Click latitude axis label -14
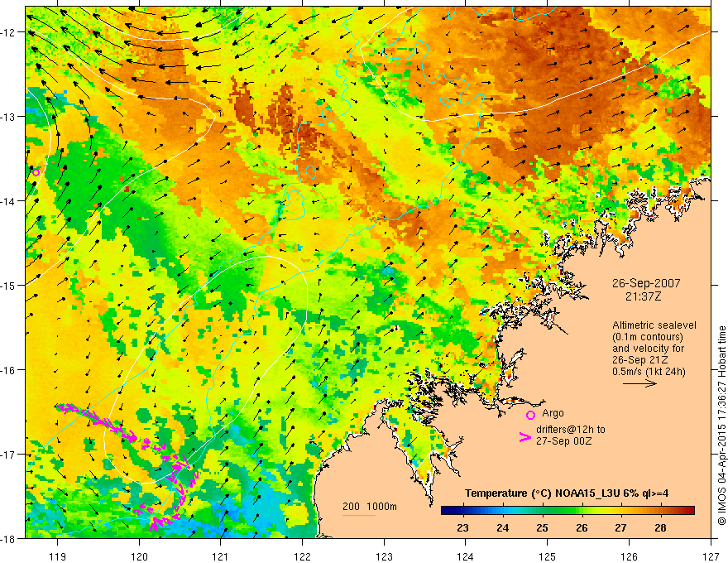The height and width of the screenshot is (563, 728). pyautogui.click(x=9, y=200)
